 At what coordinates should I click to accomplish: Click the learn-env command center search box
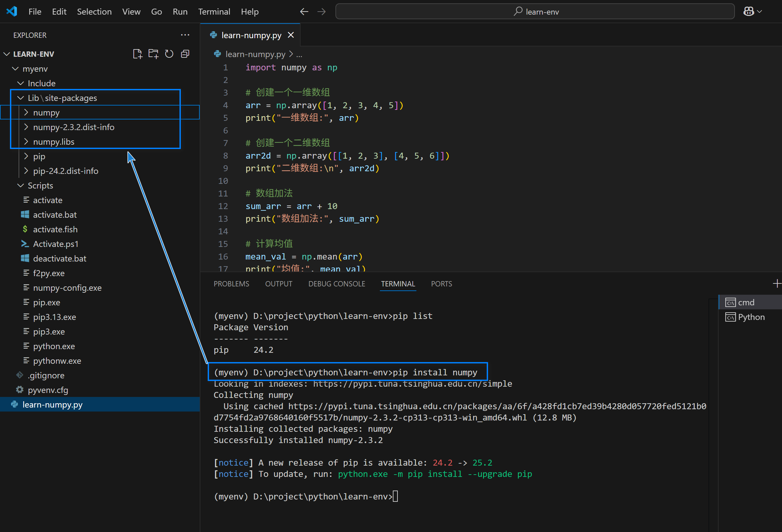tap(535, 12)
